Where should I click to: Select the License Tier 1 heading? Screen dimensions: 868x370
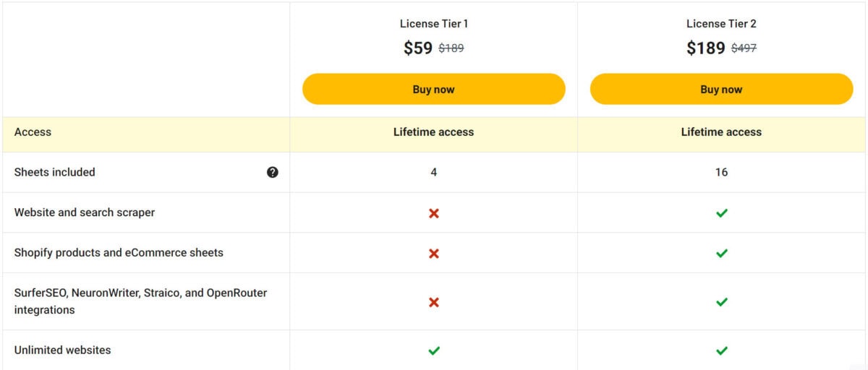click(434, 24)
